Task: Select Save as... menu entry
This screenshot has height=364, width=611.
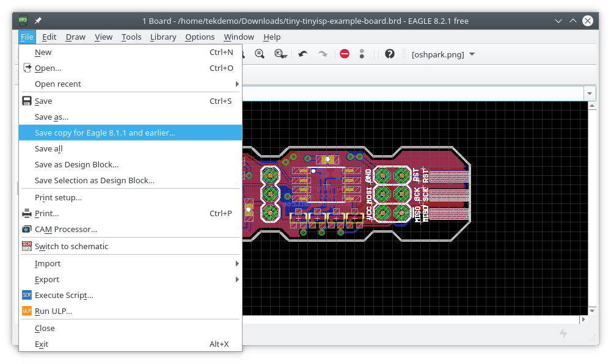Action: point(131,117)
